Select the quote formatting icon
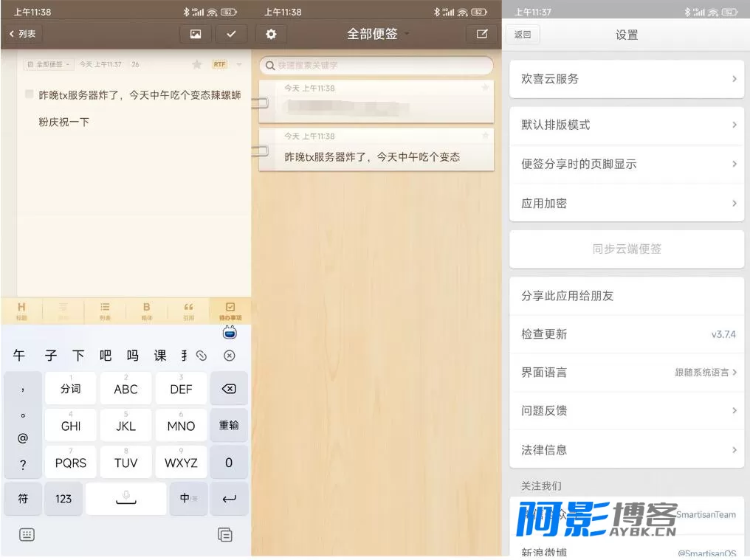 (188, 311)
